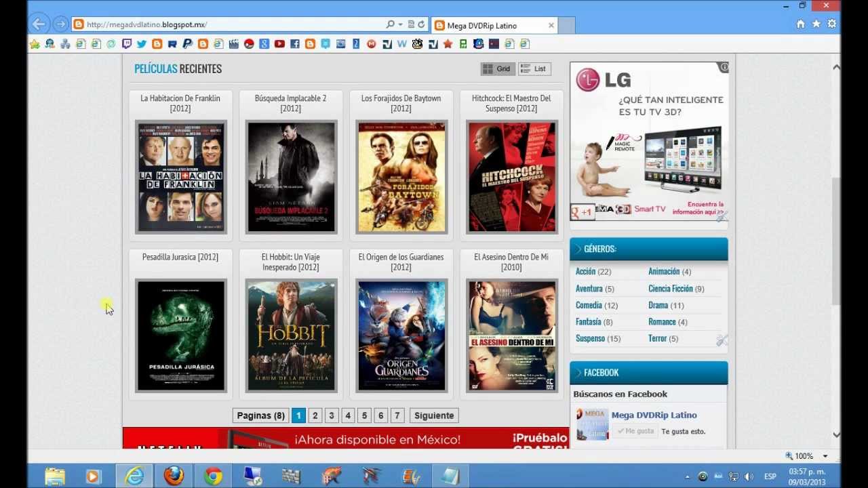Open the Fantasía genre link
This screenshot has width=868, height=488.
point(588,322)
